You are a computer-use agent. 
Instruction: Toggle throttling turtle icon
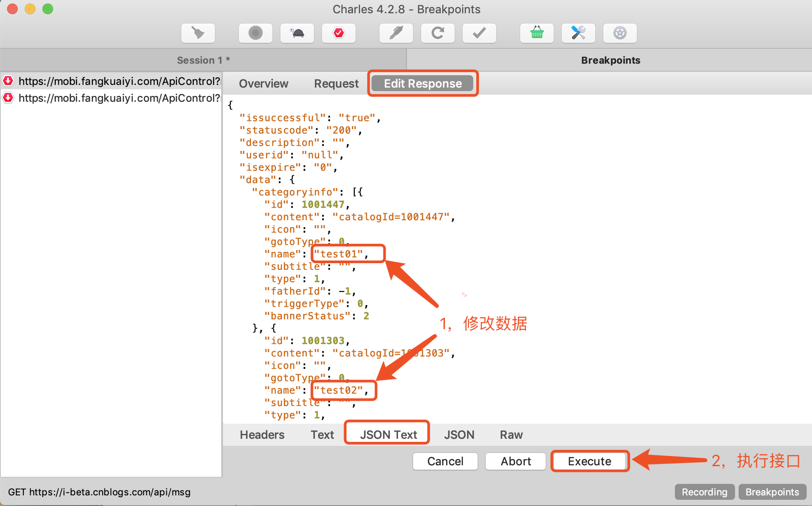[297, 33]
